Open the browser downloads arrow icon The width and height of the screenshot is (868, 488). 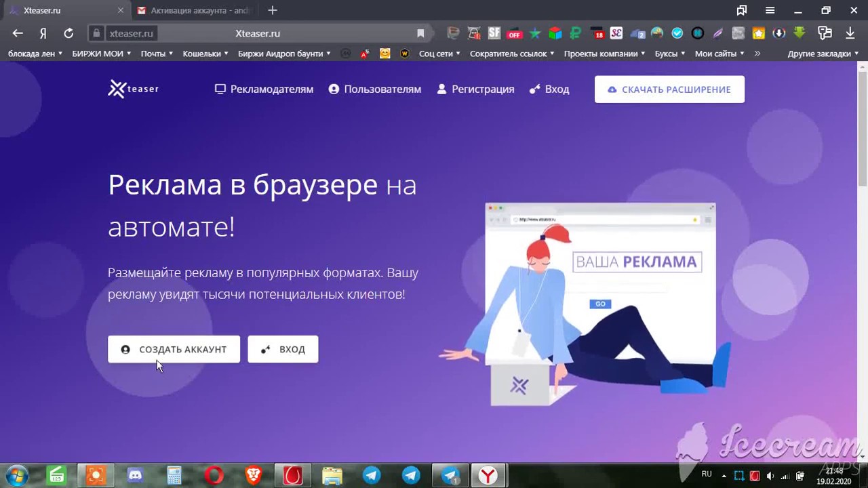[x=850, y=33]
